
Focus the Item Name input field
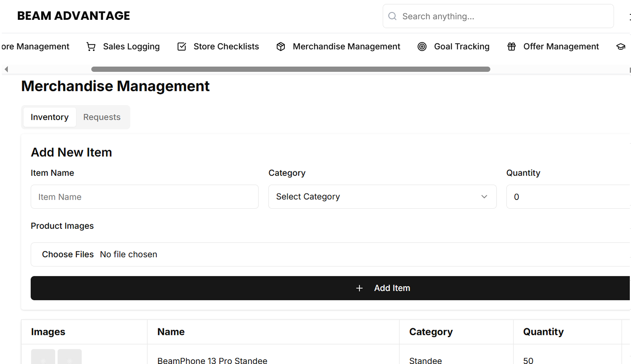145,197
